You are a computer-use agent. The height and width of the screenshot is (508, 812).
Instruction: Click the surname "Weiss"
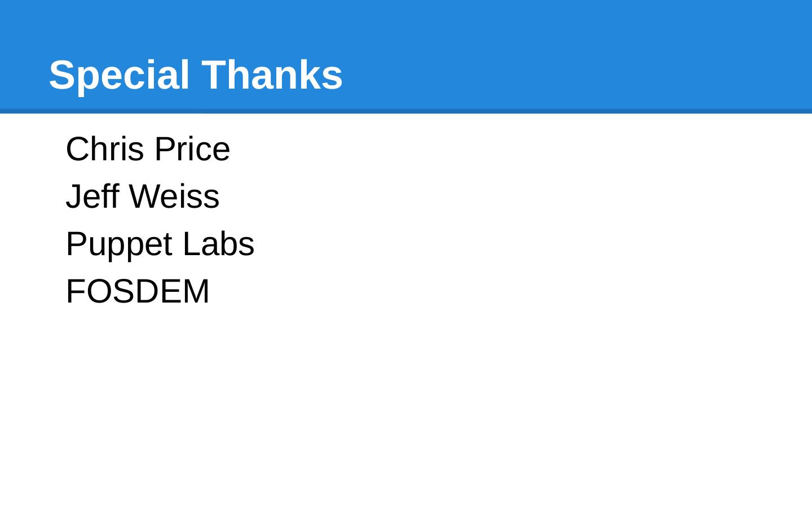click(174, 196)
